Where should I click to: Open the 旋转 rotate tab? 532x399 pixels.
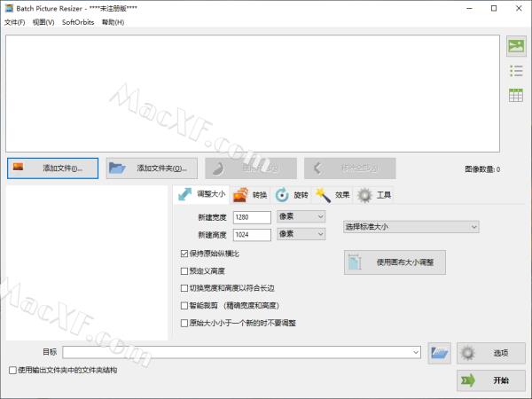[x=292, y=195]
